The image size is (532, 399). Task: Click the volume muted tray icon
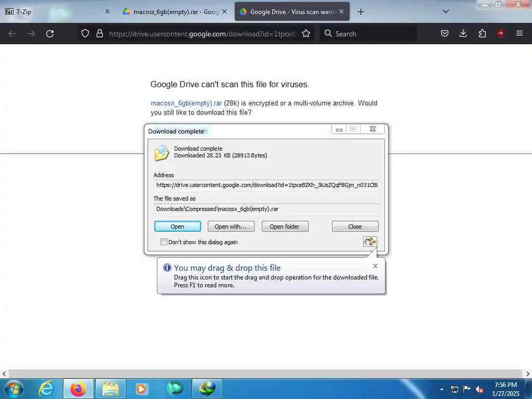pyautogui.click(x=480, y=390)
